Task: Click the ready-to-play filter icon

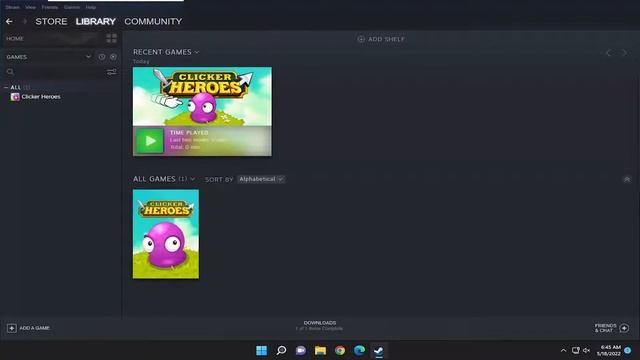Action: pos(113,57)
